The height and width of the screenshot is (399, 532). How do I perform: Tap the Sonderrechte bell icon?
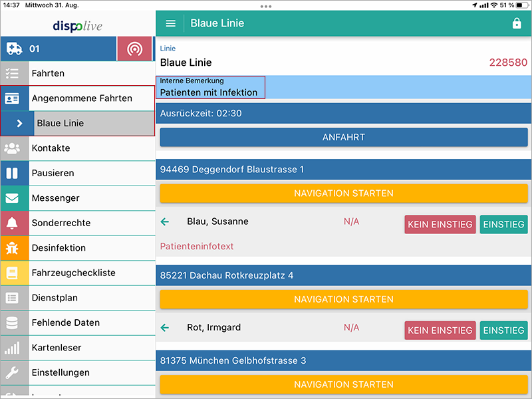[12, 223]
